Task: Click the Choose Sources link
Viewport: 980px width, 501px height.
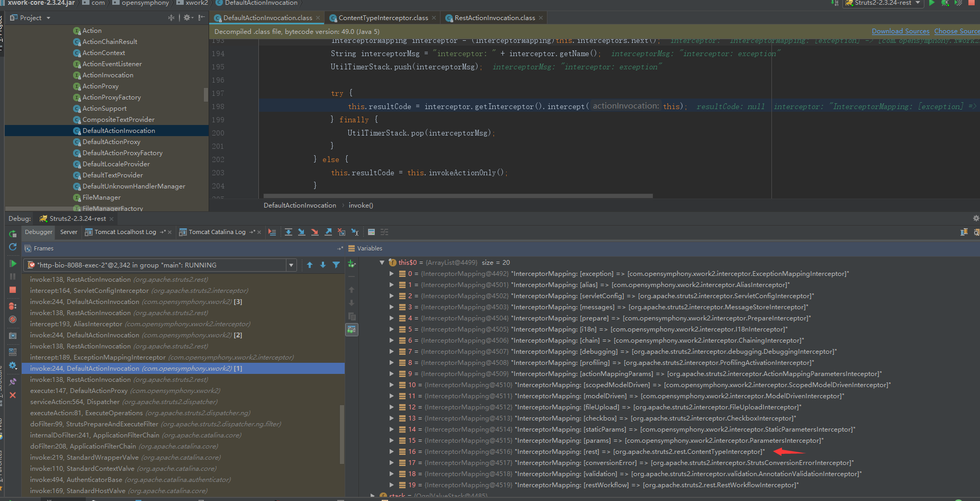Action: tap(956, 32)
